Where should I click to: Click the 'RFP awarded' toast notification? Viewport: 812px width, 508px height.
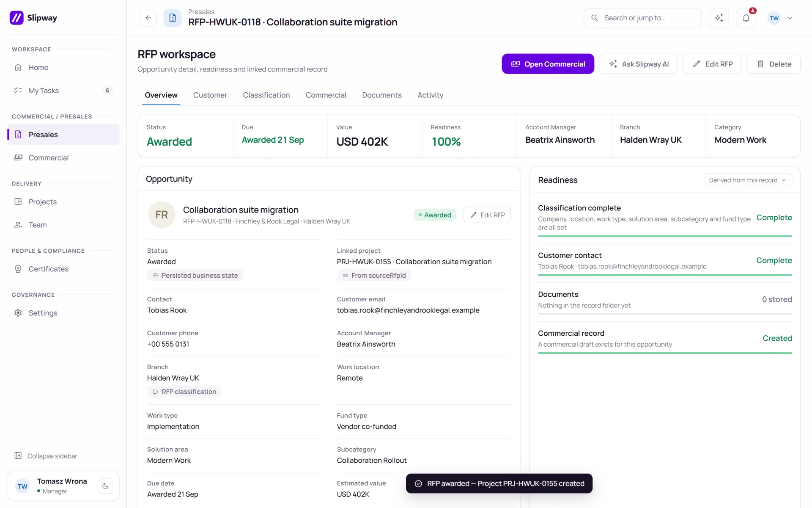(499, 483)
